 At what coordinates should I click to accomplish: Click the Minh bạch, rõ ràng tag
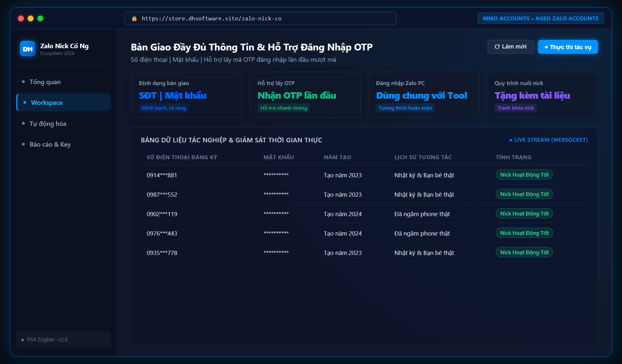click(164, 108)
